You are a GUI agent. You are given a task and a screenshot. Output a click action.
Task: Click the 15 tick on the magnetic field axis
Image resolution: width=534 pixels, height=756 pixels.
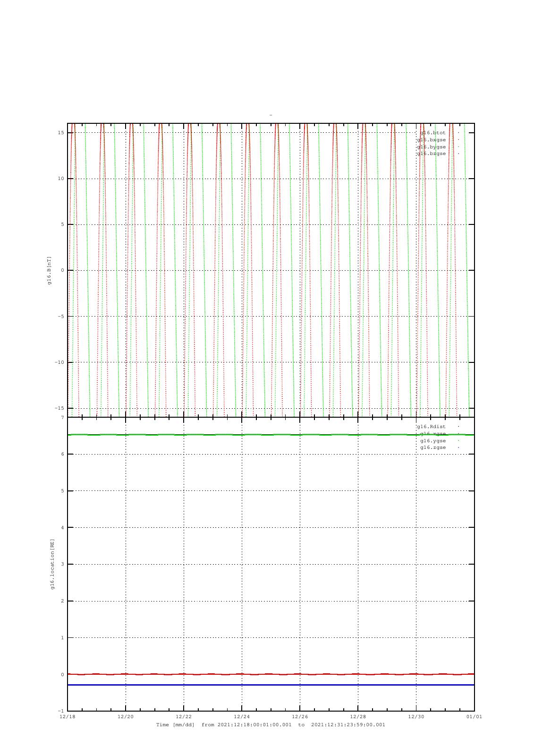coord(61,133)
